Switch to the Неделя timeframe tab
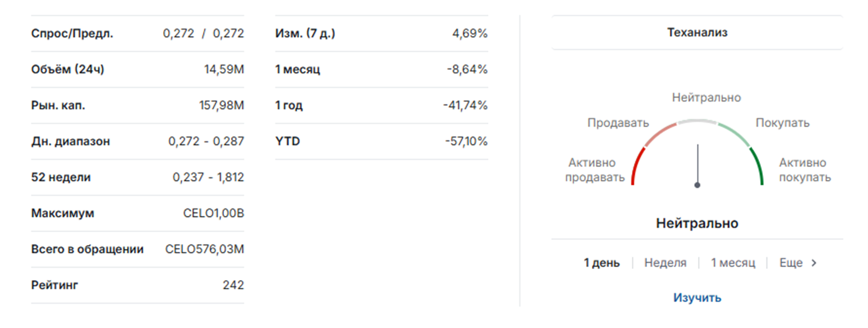 click(x=665, y=263)
